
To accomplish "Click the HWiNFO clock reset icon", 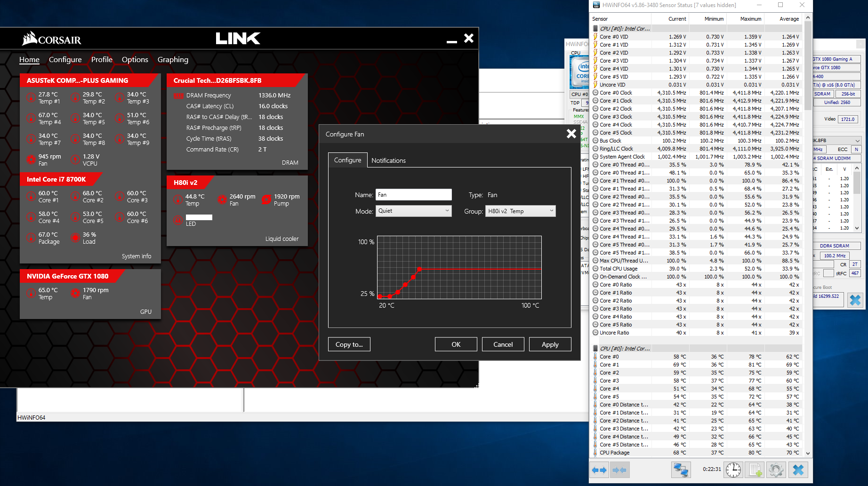I will (x=733, y=470).
